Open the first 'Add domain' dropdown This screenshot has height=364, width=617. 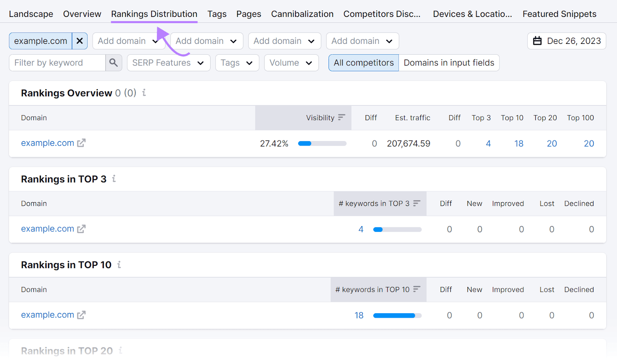(x=129, y=41)
